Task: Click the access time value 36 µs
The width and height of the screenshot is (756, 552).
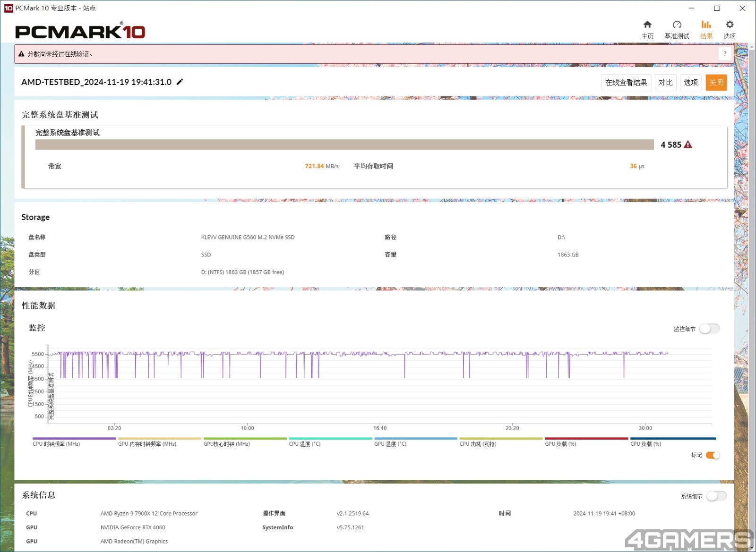Action: pyautogui.click(x=637, y=166)
